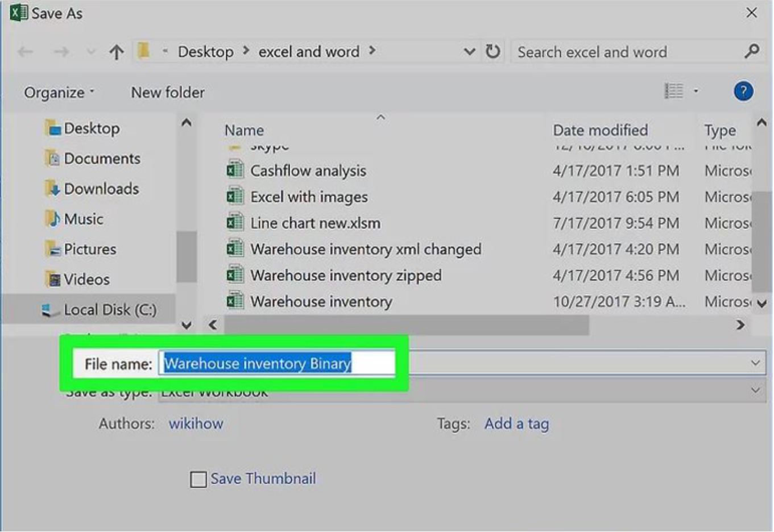Screen dimensions: 774x532
Task: Close the Save As dialog
Action: click(752, 13)
